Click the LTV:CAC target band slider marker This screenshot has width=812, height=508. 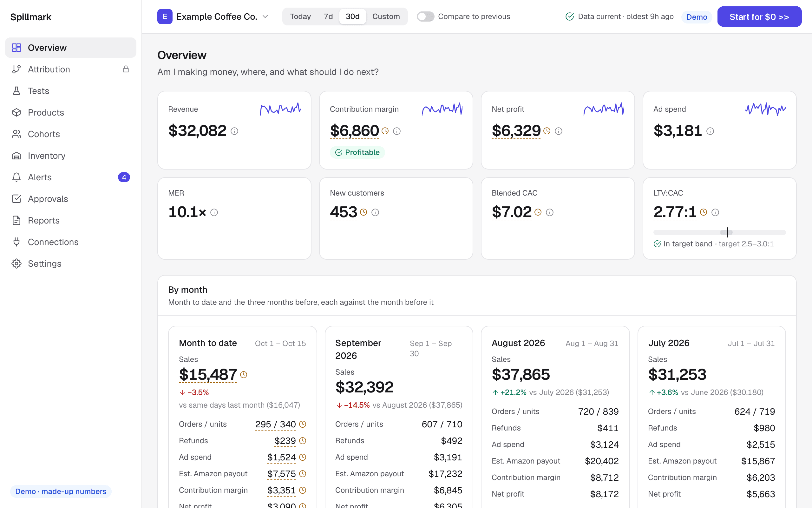click(727, 232)
